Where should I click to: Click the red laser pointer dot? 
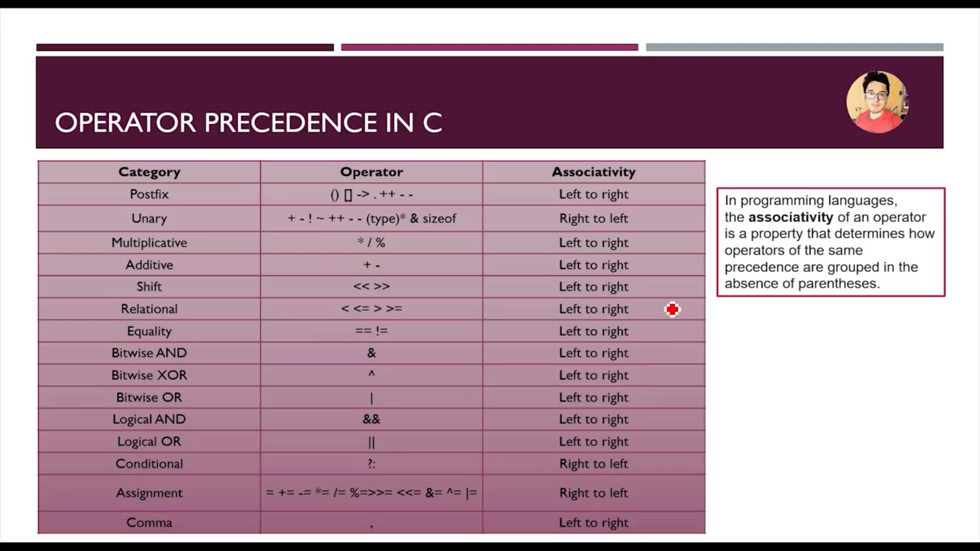(672, 309)
